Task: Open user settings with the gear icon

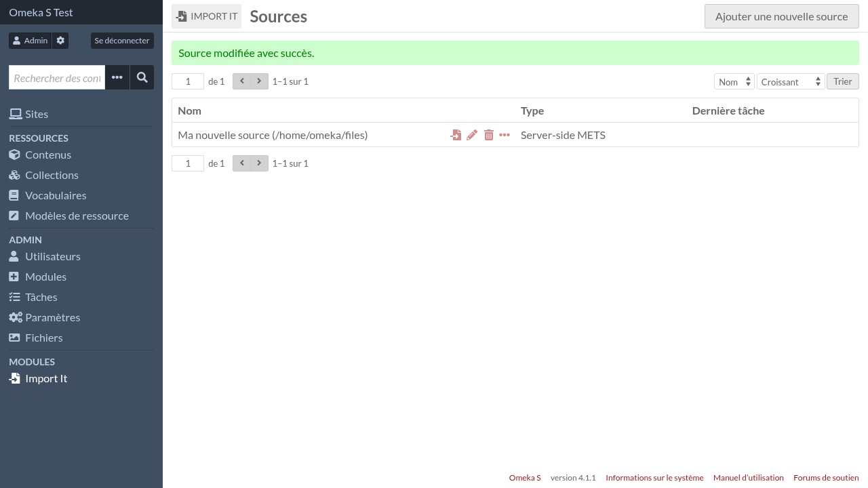Action: point(60,40)
